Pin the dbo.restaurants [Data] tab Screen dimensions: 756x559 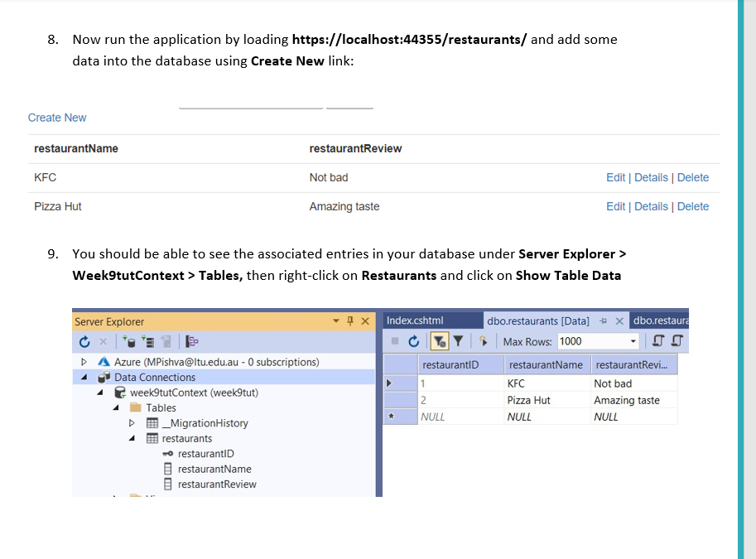point(604,320)
